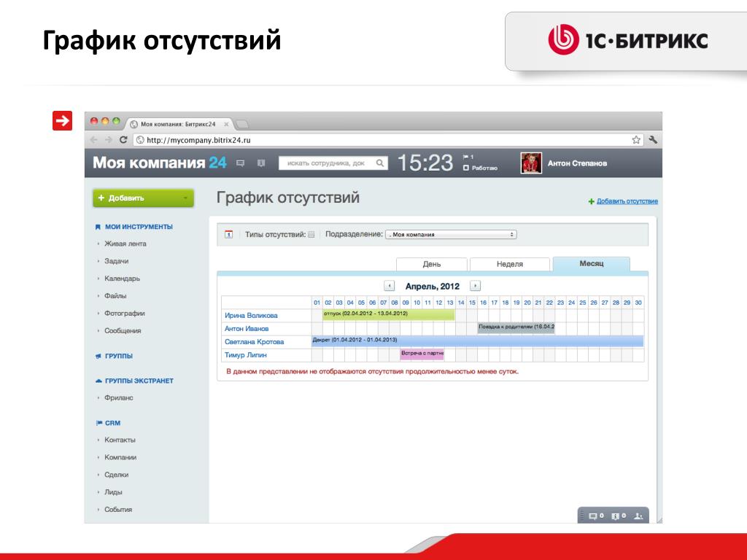This screenshot has width=747, height=560.
Task: Open notification counter in bottom panel
Action: (619, 516)
